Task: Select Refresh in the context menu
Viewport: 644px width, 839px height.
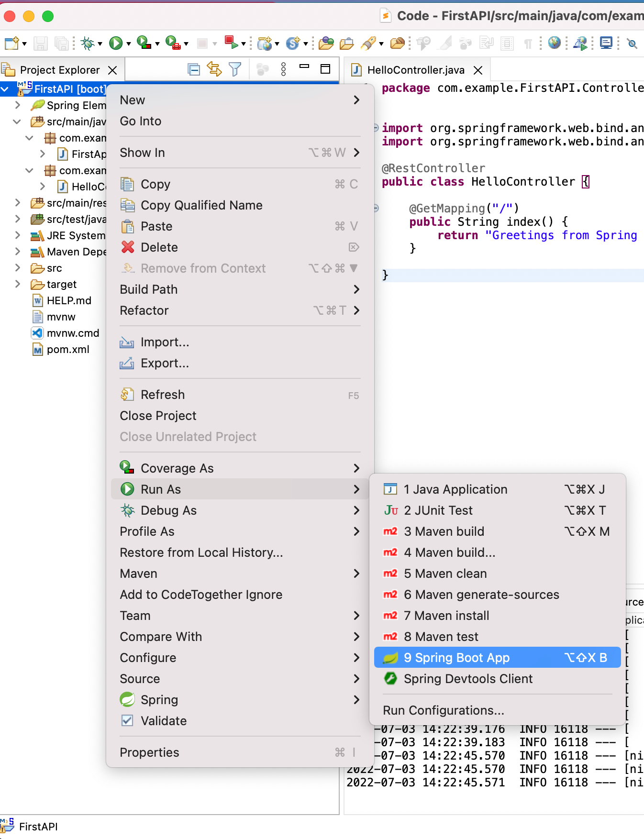Action: [x=240, y=395]
